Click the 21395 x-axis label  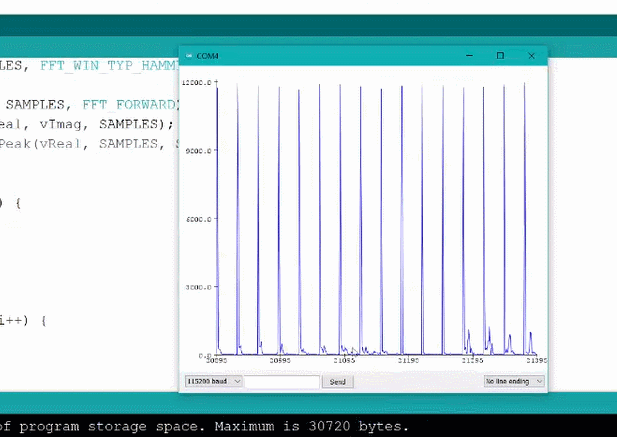click(x=535, y=360)
